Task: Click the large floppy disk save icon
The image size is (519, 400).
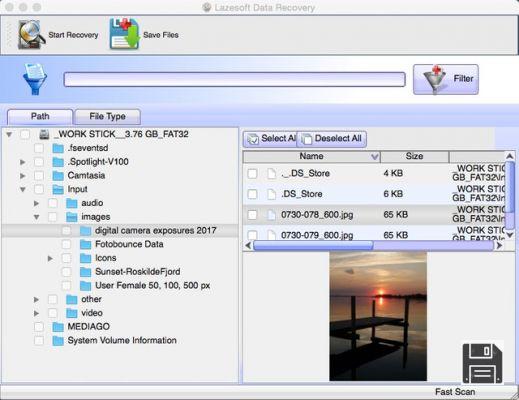Action: [x=482, y=364]
